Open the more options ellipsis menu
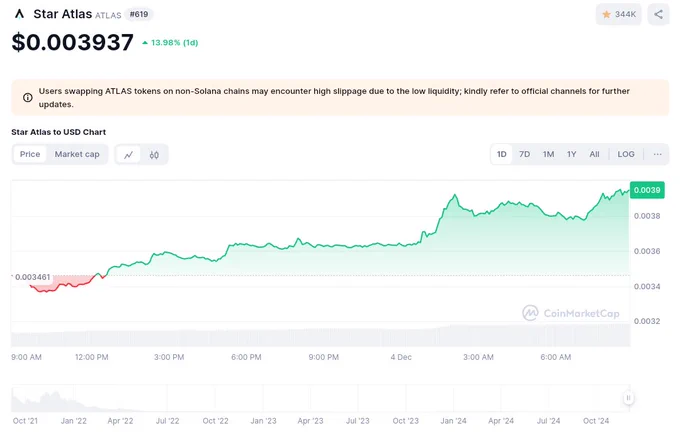This screenshot has width=680, height=433. point(657,154)
